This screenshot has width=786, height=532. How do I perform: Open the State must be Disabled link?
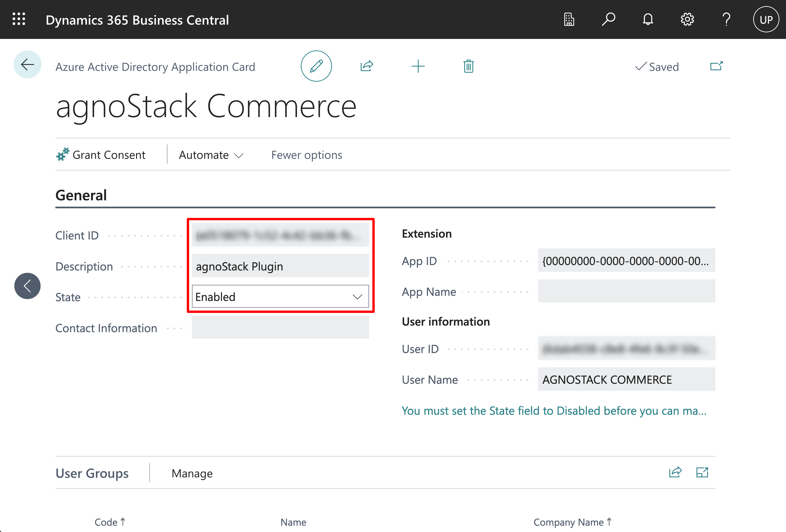click(x=554, y=410)
